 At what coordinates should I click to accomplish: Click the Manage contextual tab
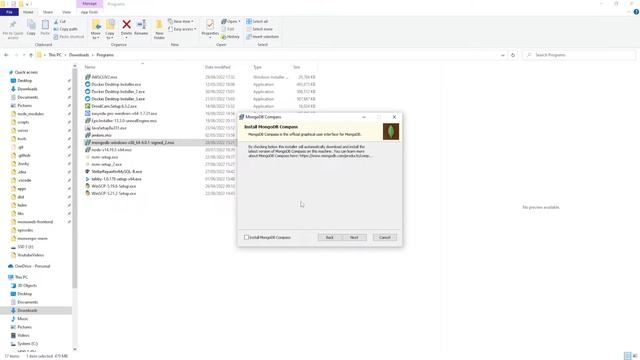[89, 4]
